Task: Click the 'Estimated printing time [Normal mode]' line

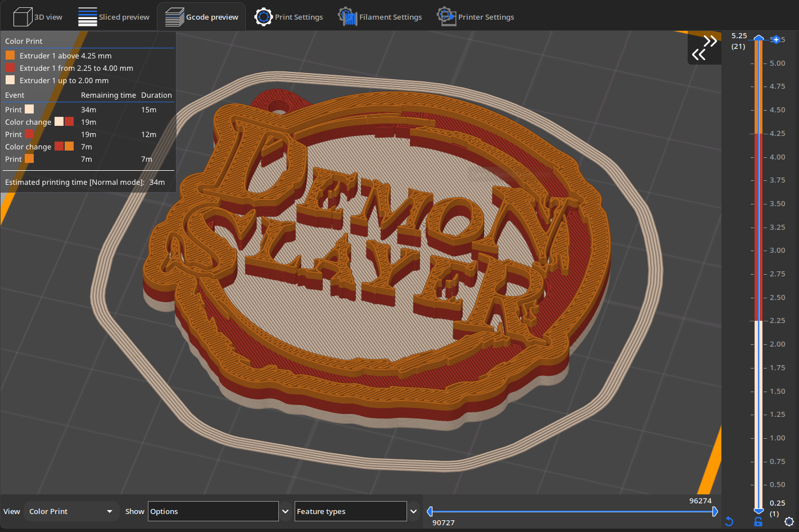Action: click(85, 182)
